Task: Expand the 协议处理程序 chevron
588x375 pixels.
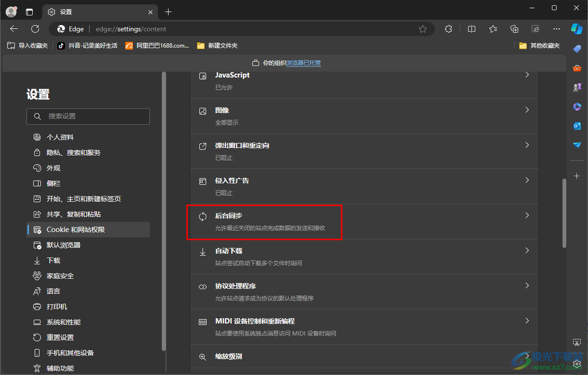Action: tap(527, 286)
